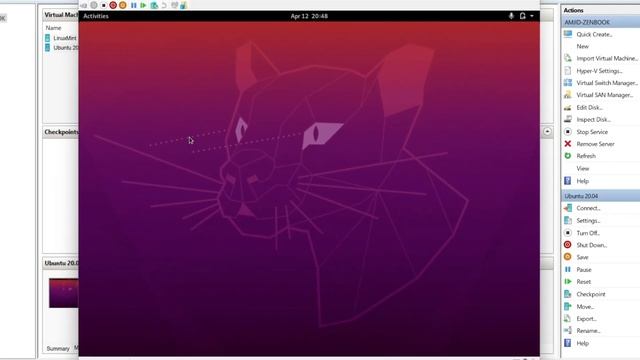
Task: Click the red Shut Down toolbar icon
Action: tap(113, 5)
